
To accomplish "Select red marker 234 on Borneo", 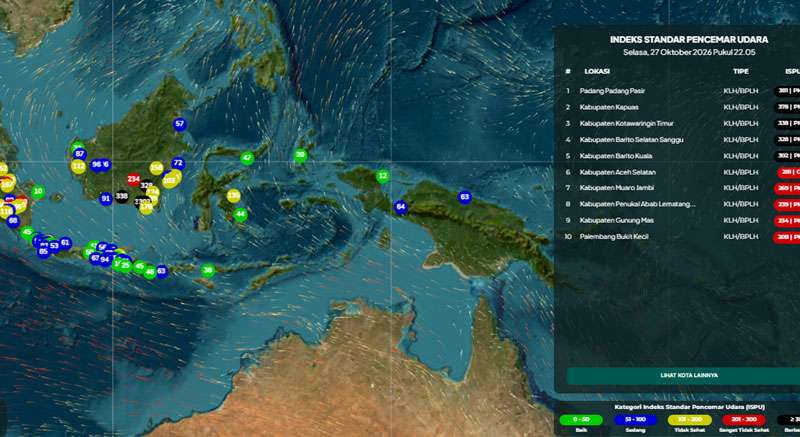I will click(134, 179).
